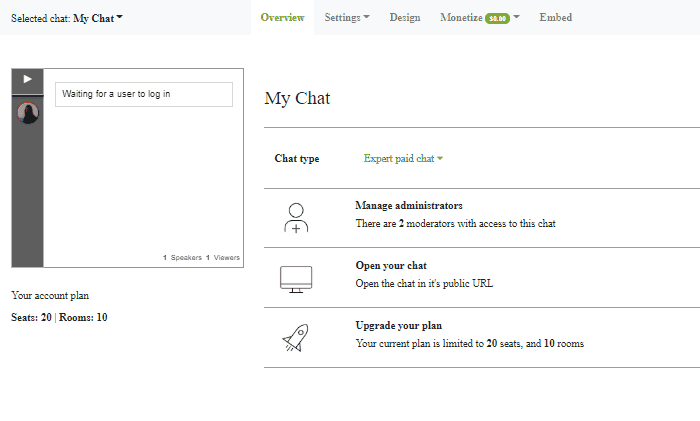This screenshot has width=700, height=421.
Task: Change chat type via 'Expert paid chat' dropdown
Action: (x=403, y=158)
